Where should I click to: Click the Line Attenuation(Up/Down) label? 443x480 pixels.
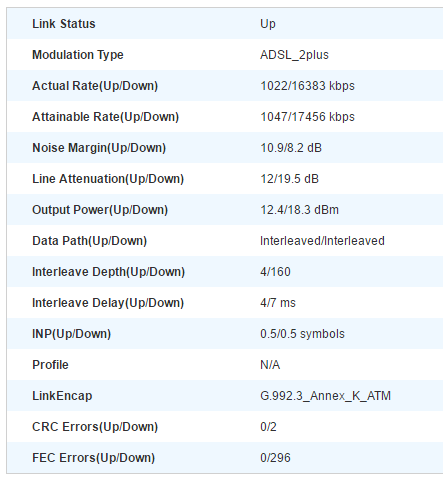coord(108,179)
